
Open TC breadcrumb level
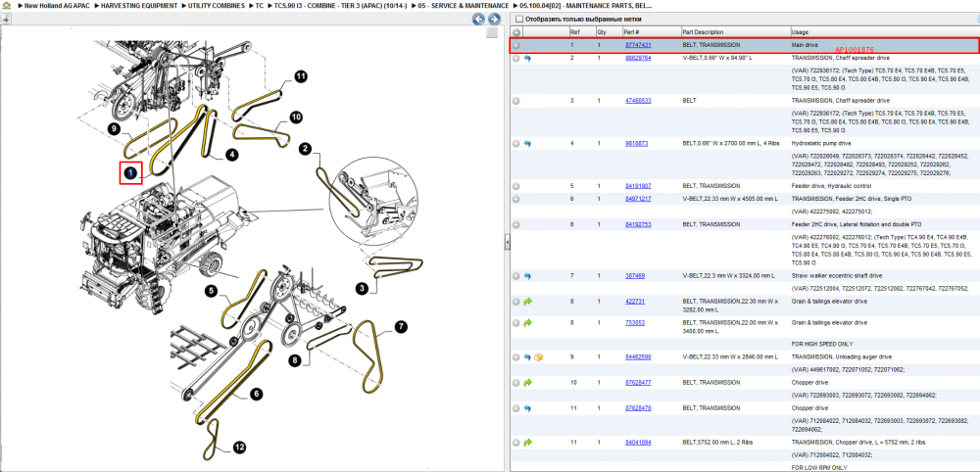[x=259, y=5]
